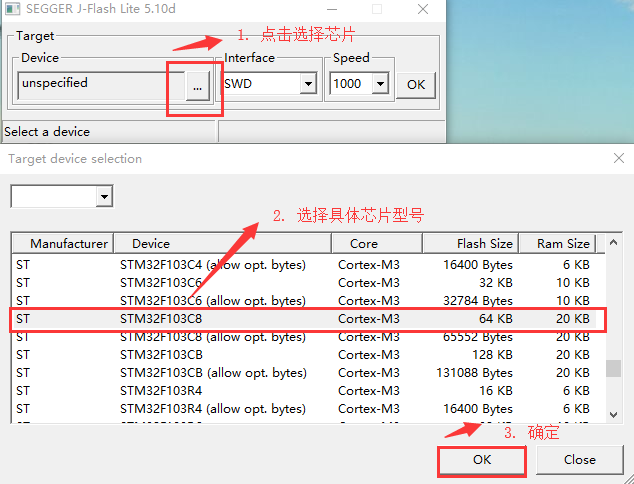Click the Close button in device selection
The image size is (634, 484).
(x=580, y=460)
